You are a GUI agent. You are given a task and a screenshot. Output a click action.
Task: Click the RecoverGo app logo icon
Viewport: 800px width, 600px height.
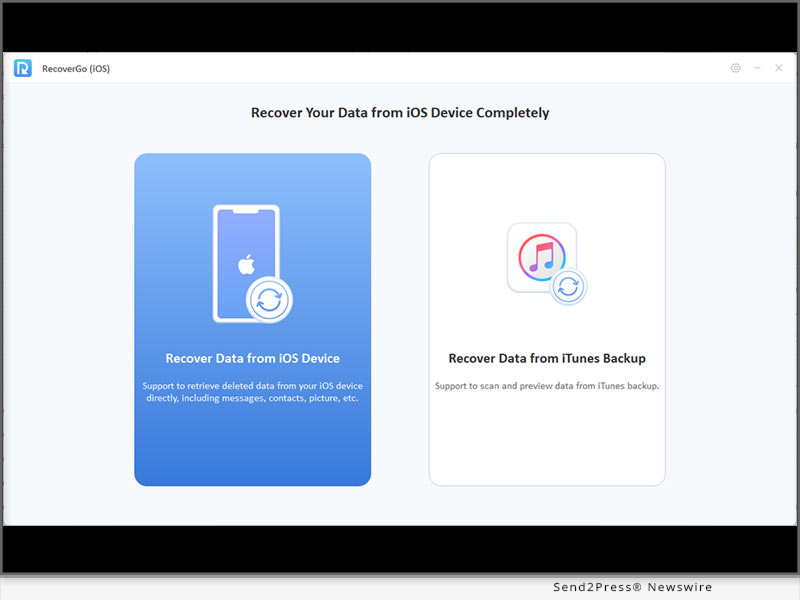(x=23, y=68)
